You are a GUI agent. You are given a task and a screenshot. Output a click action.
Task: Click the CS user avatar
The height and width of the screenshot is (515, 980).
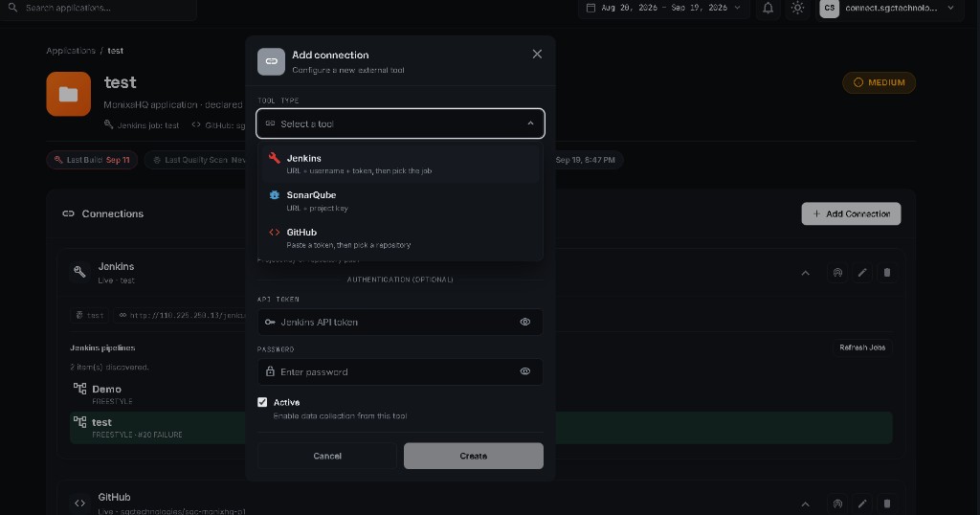point(830,8)
